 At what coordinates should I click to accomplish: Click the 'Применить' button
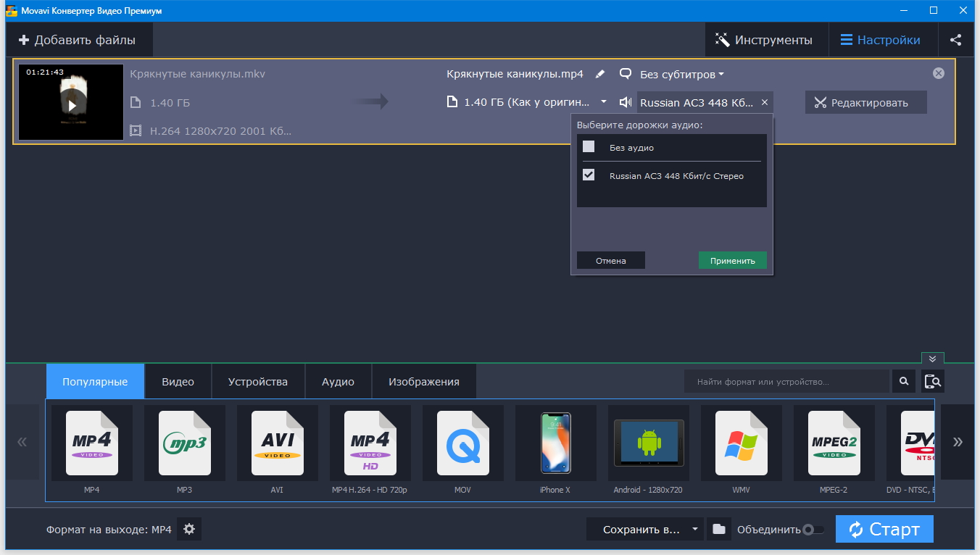pyautogui.click(x=732, y=261)
